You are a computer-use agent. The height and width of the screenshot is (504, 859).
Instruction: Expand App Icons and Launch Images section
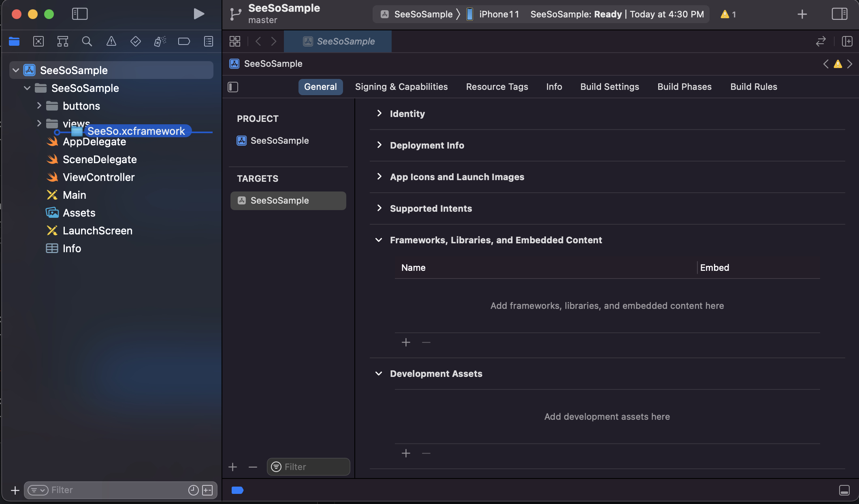point(379,177)
